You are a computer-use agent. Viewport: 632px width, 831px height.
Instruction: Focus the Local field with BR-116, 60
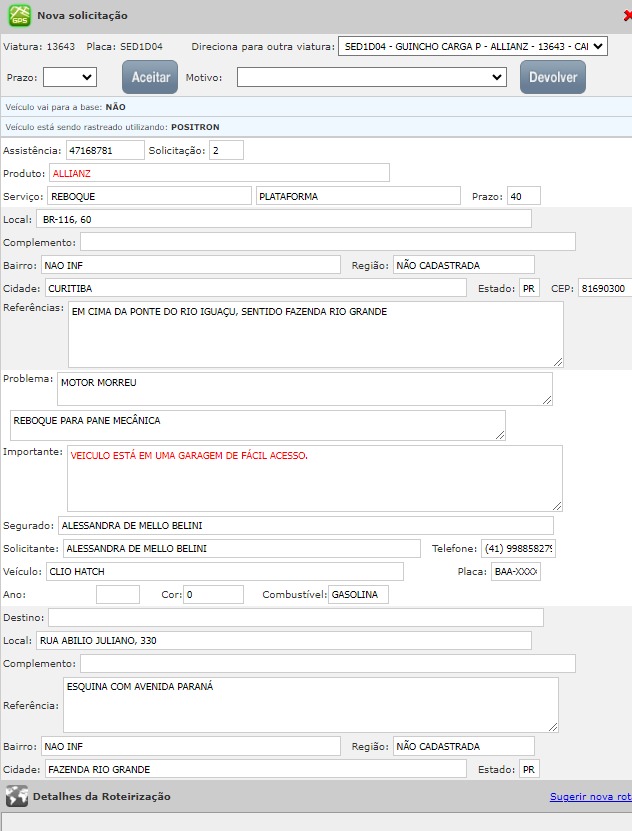pos(284,219)
